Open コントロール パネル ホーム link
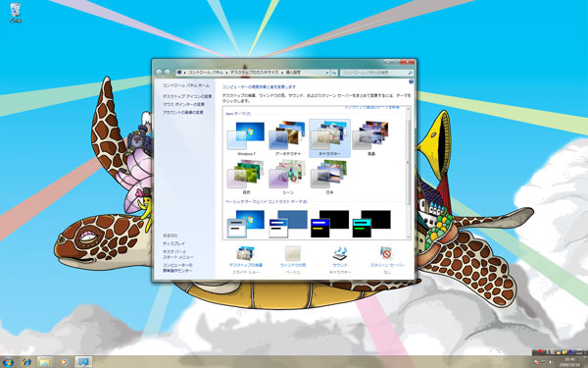Image resolution: width=588 pixels, height=368 pixels. pyautogui.click(x=186, y=85)
